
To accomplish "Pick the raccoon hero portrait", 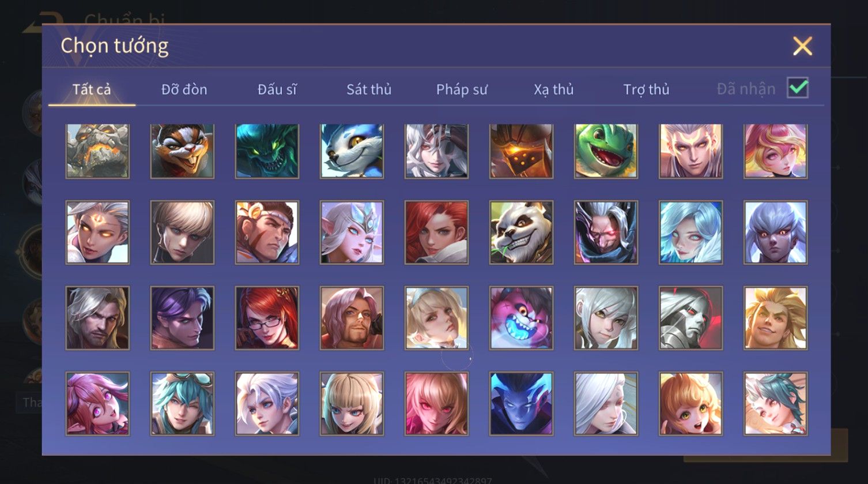I will pos(182,151).
